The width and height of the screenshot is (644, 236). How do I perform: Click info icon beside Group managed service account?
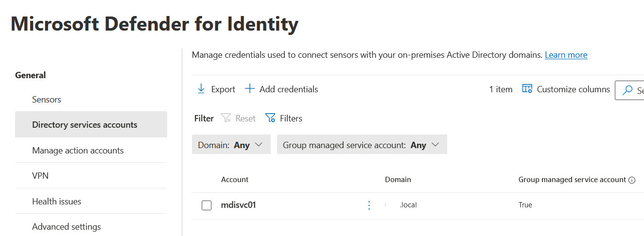click(x=632, y=180)
